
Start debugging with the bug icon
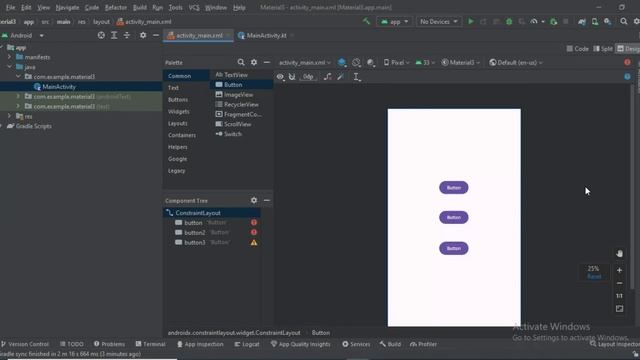pos(509,21)
